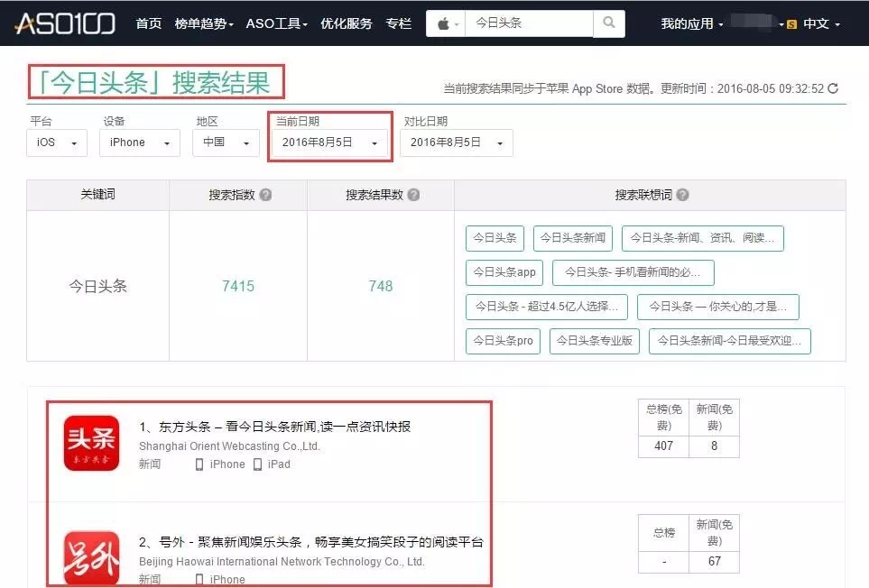
Task: Focus the search box containing 今日头条
Action: coord(530,23)
